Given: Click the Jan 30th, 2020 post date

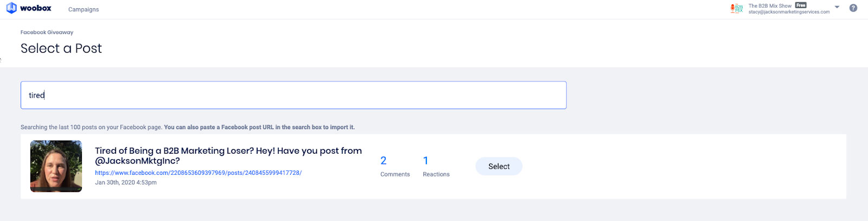Looking at the screenshot, I should tap(126, 182).
